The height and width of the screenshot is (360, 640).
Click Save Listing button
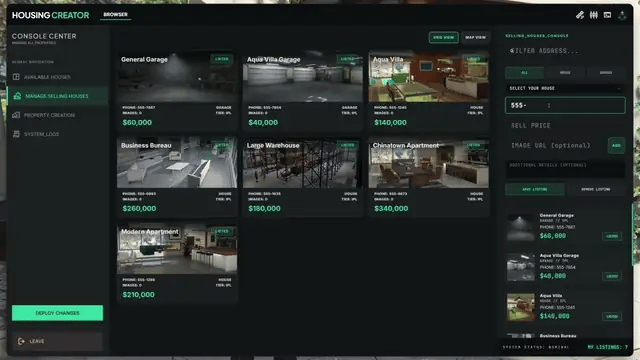[535, 189]
